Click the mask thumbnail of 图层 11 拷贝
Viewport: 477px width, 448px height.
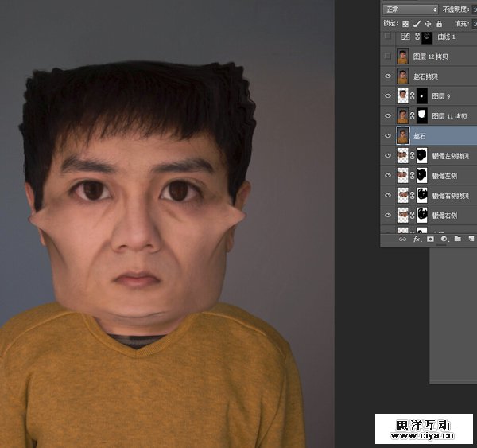pyautogui.click(x=421, y=116)
